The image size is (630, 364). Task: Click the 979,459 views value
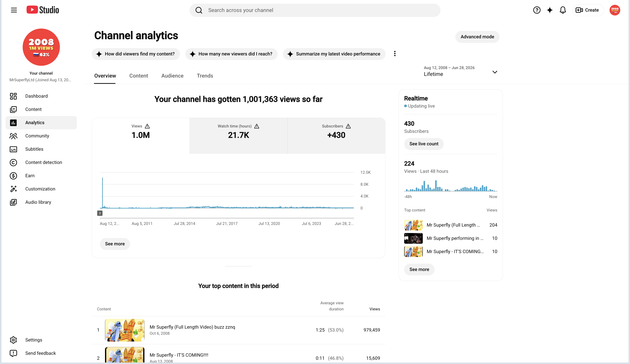point(372,330)
